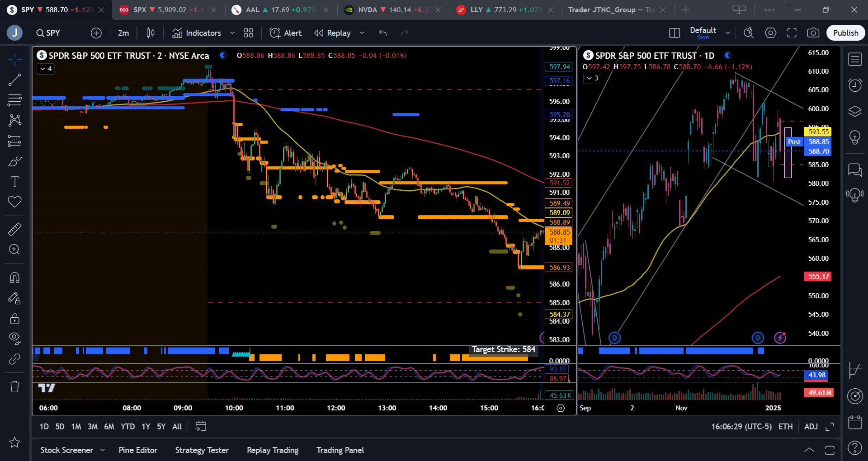868x461 pixels.
Task: Expand the manage layouts dropdown
Action: pos(728,33)
